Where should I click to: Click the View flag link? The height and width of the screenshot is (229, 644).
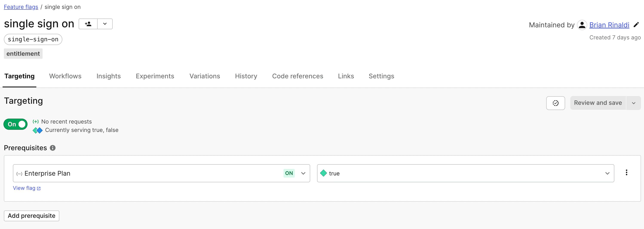coord(24,188)
